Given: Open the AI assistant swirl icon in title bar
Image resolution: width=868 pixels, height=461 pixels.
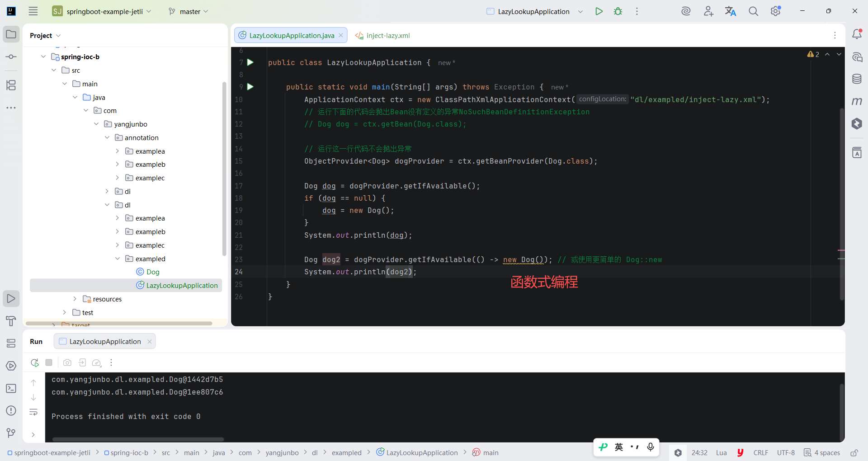Looking at the screenshot, I should (686, 11).
